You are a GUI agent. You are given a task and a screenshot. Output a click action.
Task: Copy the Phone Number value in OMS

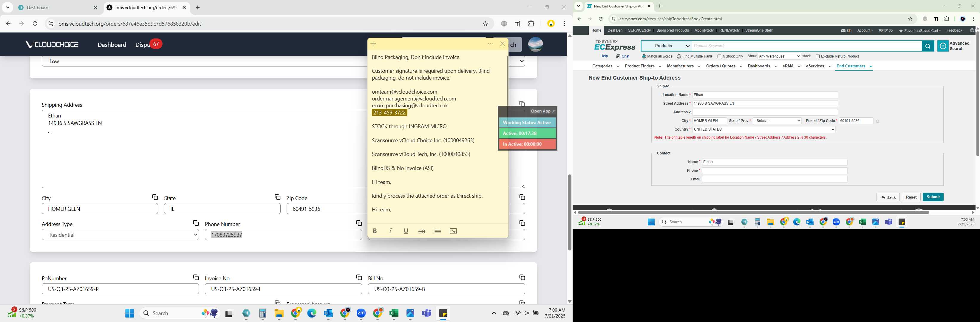(x=359, y=223)
